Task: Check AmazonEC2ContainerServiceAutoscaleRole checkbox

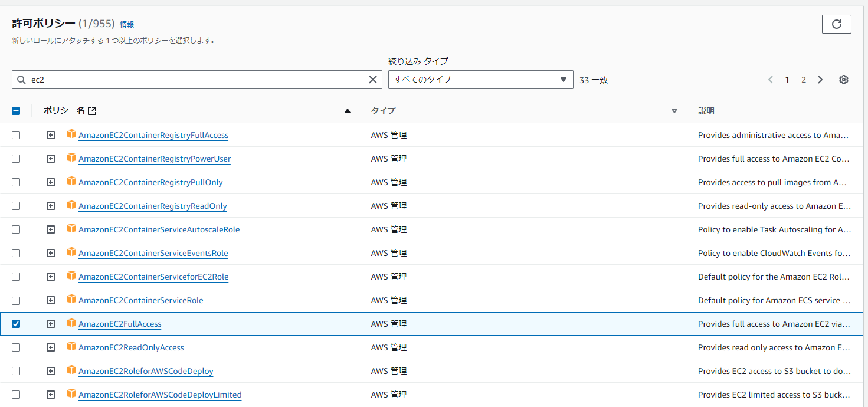Action: (16, 229)
